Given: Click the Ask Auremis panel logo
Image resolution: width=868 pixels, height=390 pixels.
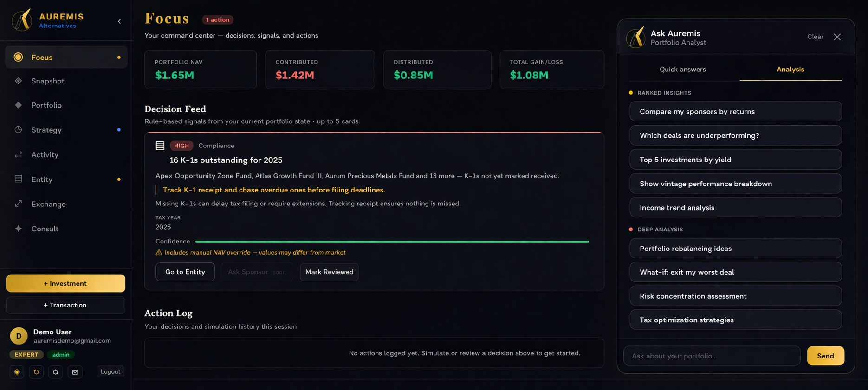Looking at the screenshot, I should [x=636, y=37].
